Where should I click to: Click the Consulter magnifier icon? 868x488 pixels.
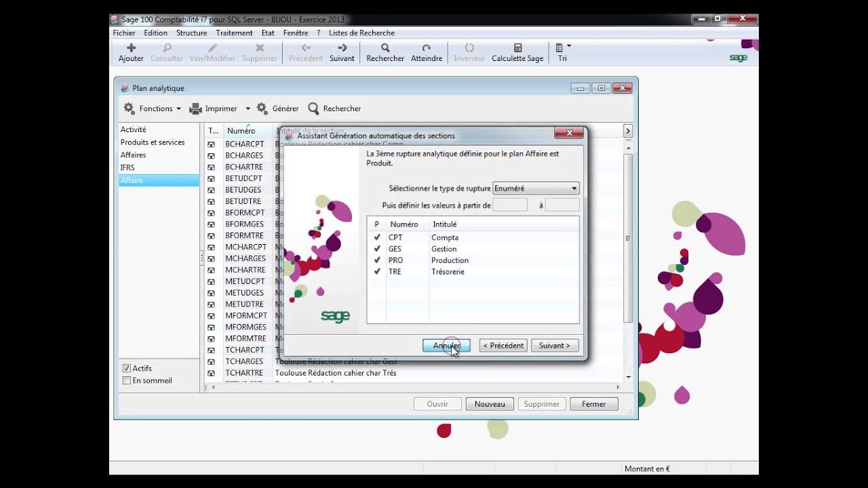(167, 47)
